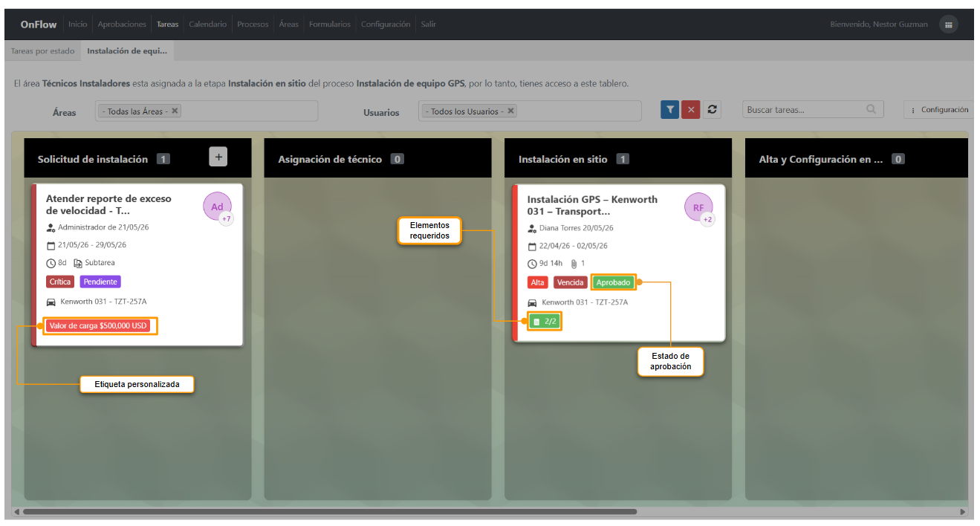Open Áreas in the top navigation bar

[289, 25]
